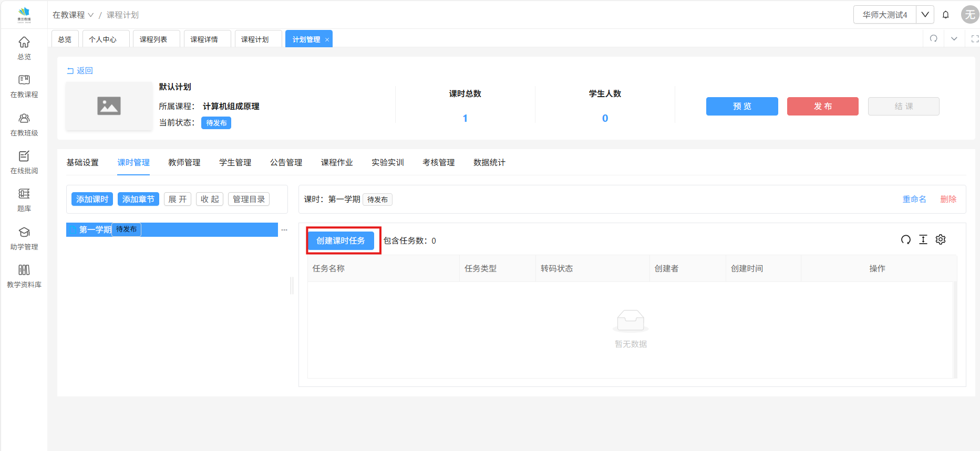
Task: Open the 总览 home icon in sidebar
Action: point(24,48)
